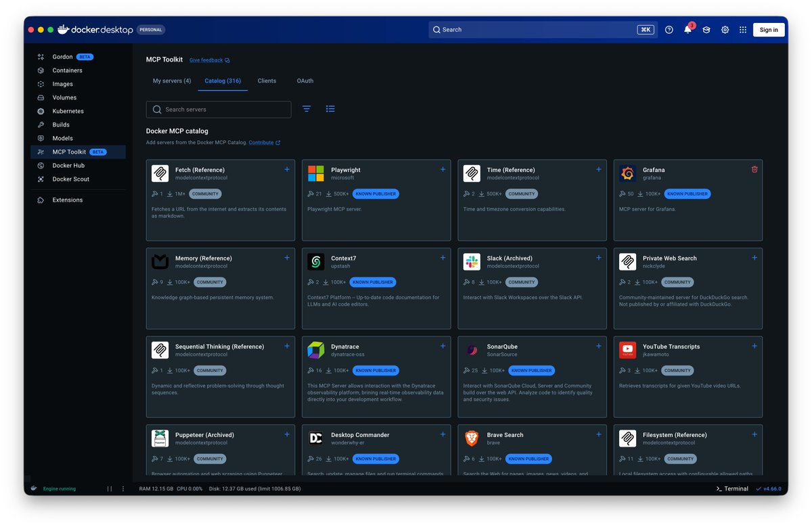812x527 pixels.
Task: Focus the Search servers input field
Action: coord(219,110)
